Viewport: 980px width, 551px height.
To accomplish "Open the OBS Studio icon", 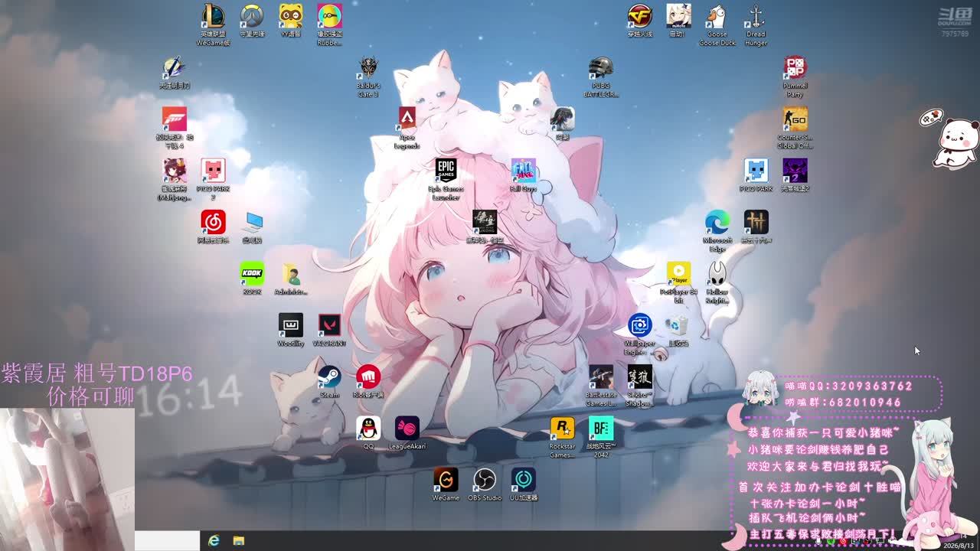I will [x=485, y=479].
